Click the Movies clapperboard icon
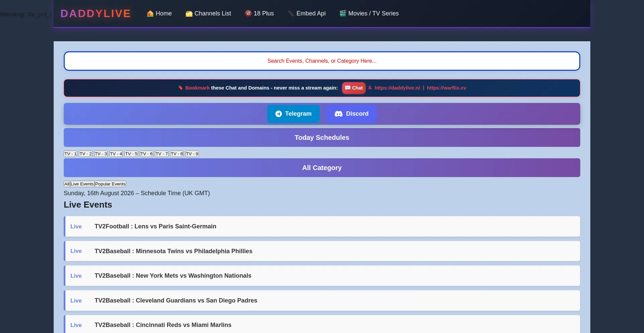 [343, 13]
